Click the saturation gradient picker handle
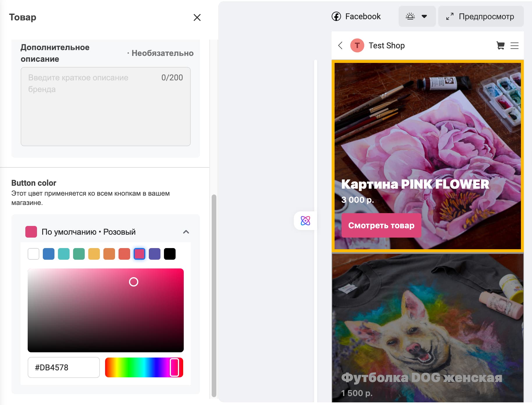The width and height of the screenshot is (532, 405). pos(134,282)
